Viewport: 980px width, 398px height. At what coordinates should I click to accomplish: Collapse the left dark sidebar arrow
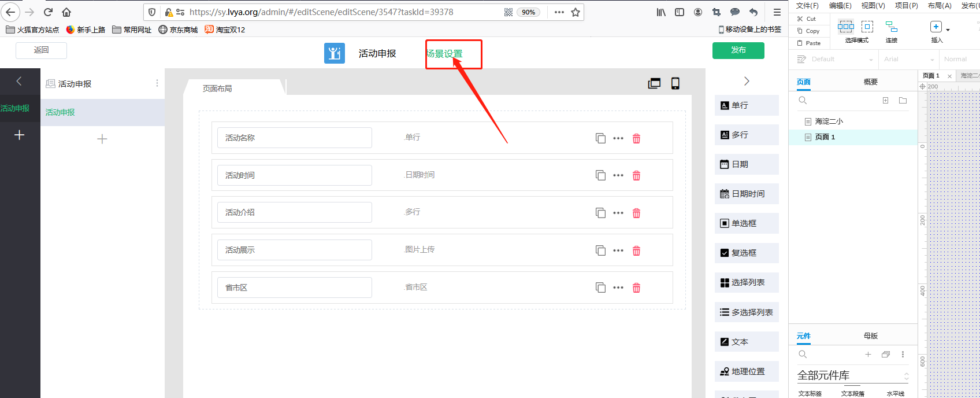click(19, 81)
